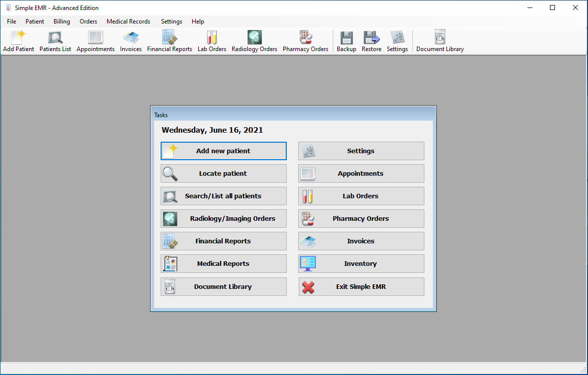The image size is (588, 375).
Task: Click the Add new patient button
Action: [x=223, y=151]
